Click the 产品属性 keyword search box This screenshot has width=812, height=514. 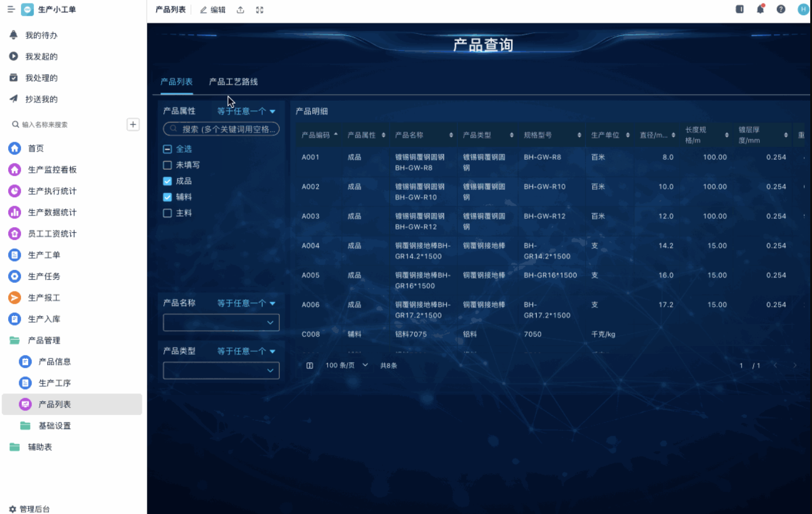pos(221,129)
